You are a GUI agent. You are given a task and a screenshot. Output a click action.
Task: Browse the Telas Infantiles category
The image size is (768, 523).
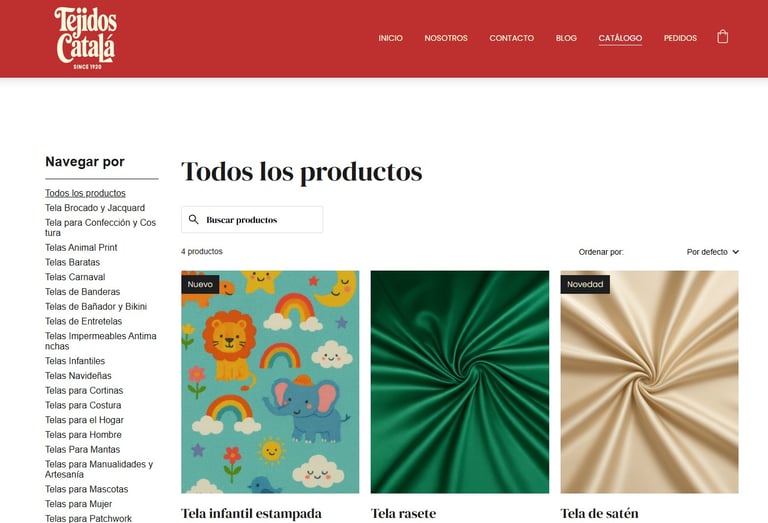(75, 361)
